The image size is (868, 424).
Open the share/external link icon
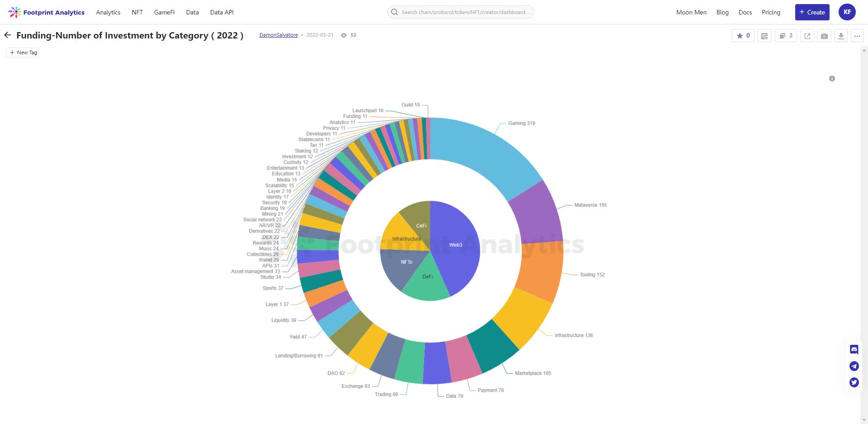pyautogui.click(x=807, y=36)
